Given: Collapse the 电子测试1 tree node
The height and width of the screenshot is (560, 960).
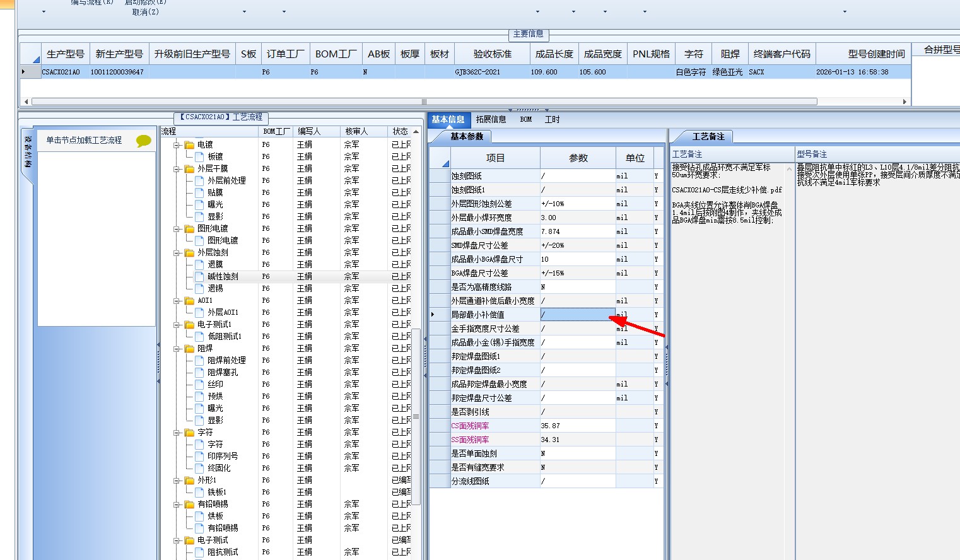Looking at the screenshot, I should click(177, 325).
